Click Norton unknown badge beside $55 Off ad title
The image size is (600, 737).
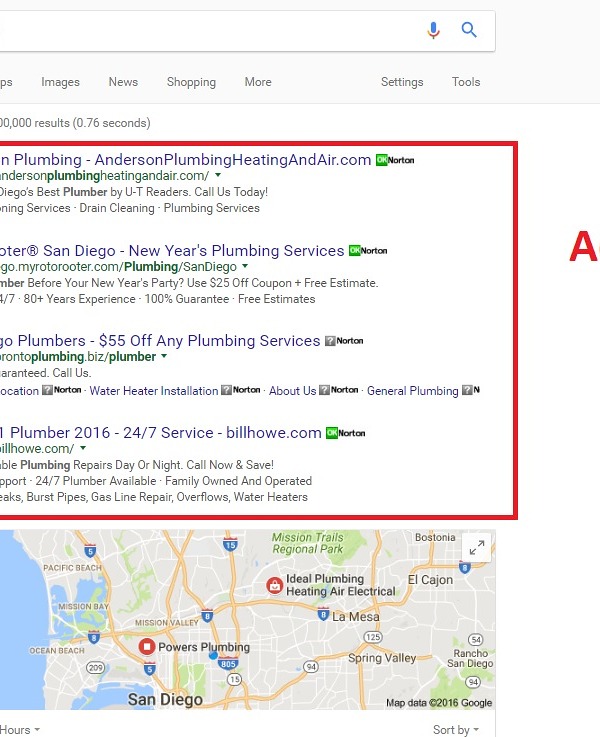344,341
